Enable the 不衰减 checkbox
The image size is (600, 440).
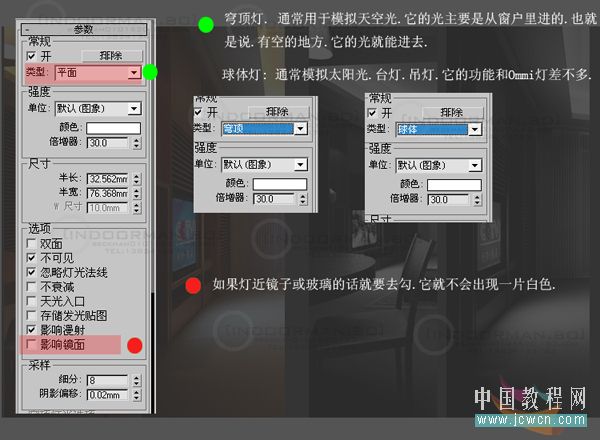[x=31, y=287]
